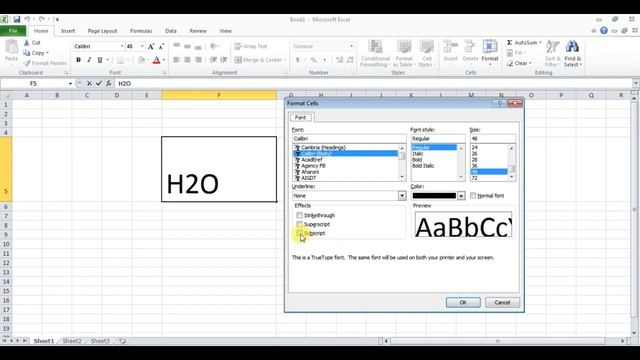Click the Increase Font Size icon

point(151,47)
